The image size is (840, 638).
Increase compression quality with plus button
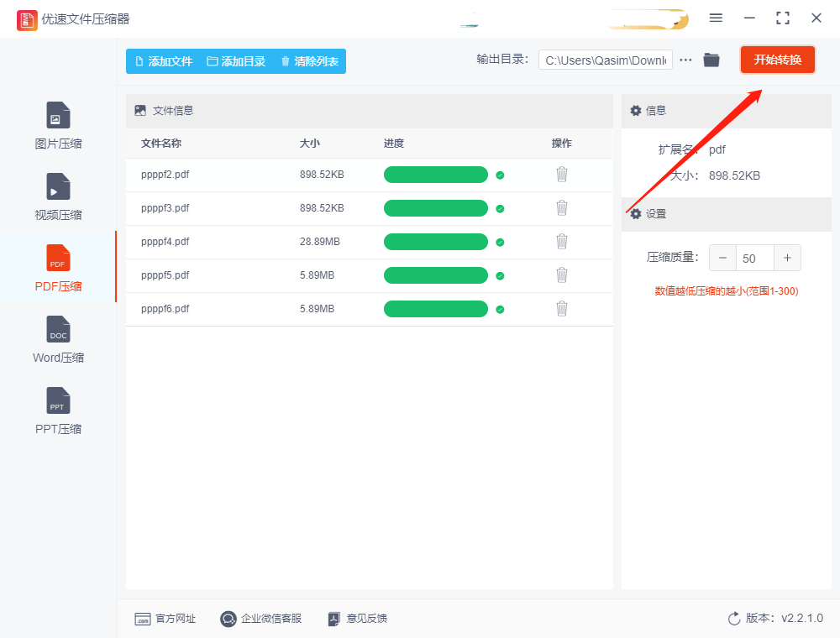coord(787,258)
